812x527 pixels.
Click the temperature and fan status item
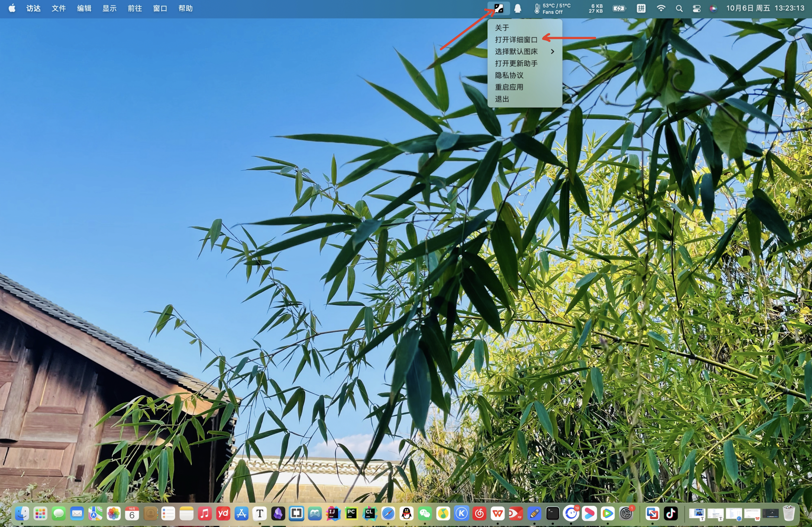552,8
